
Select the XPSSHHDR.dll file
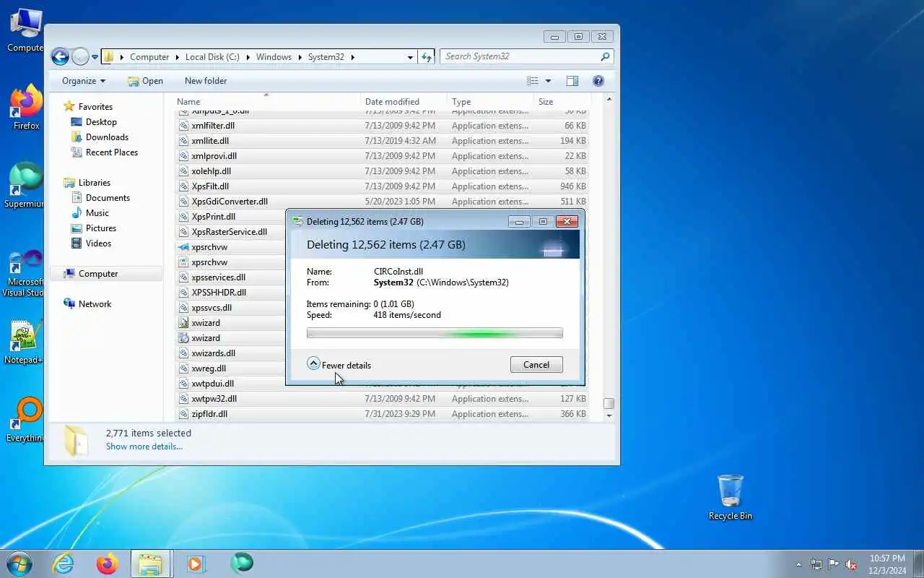click(219, 293)
